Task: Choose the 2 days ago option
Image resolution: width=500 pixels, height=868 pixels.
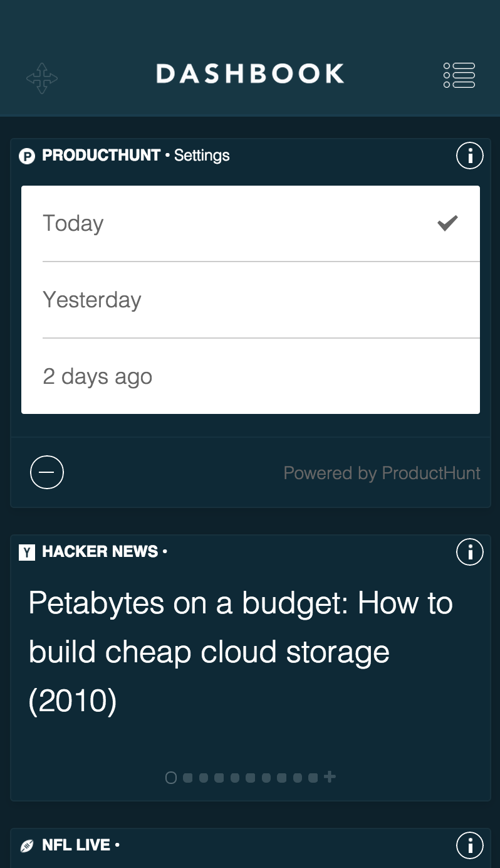Action: tap(98, 376)
